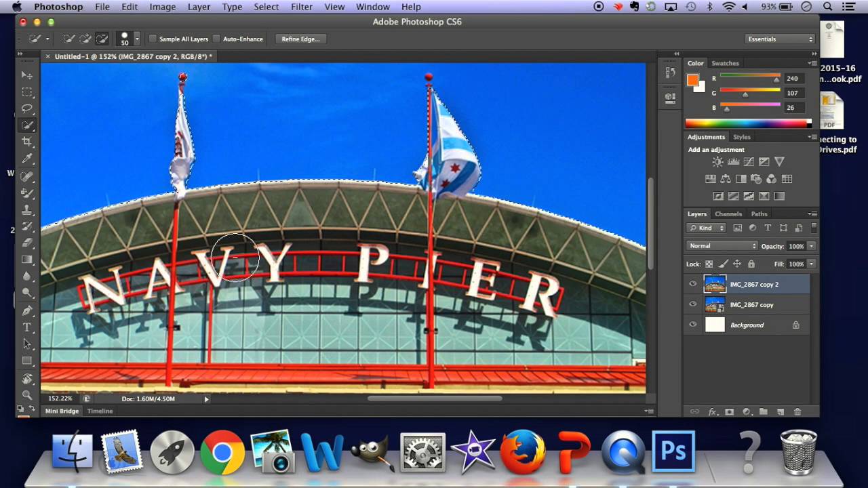Viewport: 868px width, 488px height.
Task: Open the Layers panel options menu
Action: coord(812,214)
